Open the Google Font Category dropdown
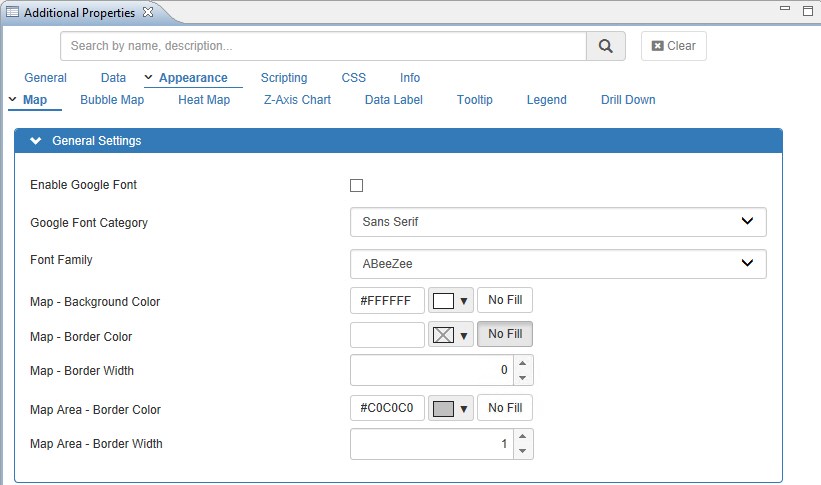 coord(558,222)
